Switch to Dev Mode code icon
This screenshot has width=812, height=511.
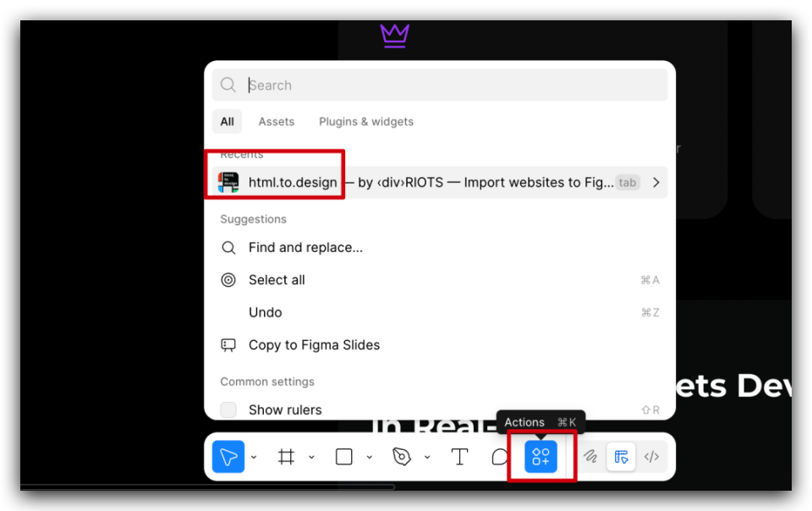[x=651, y=457]
